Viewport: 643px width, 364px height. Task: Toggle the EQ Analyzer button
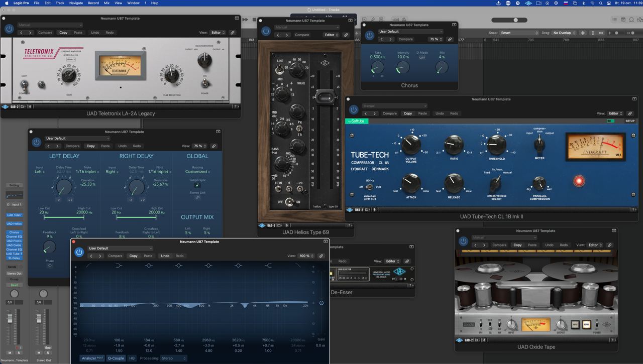[92, 358]
